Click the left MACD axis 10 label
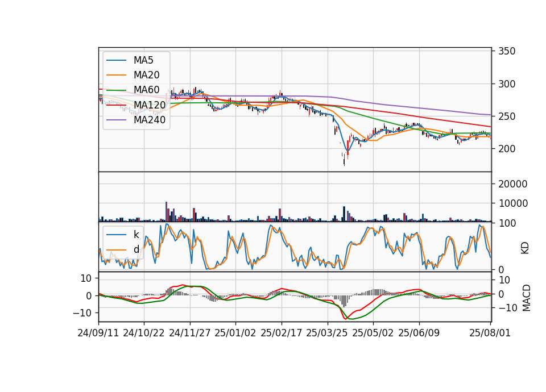The height and width of the screenshot is (392, 546). (x=86, y=278)
